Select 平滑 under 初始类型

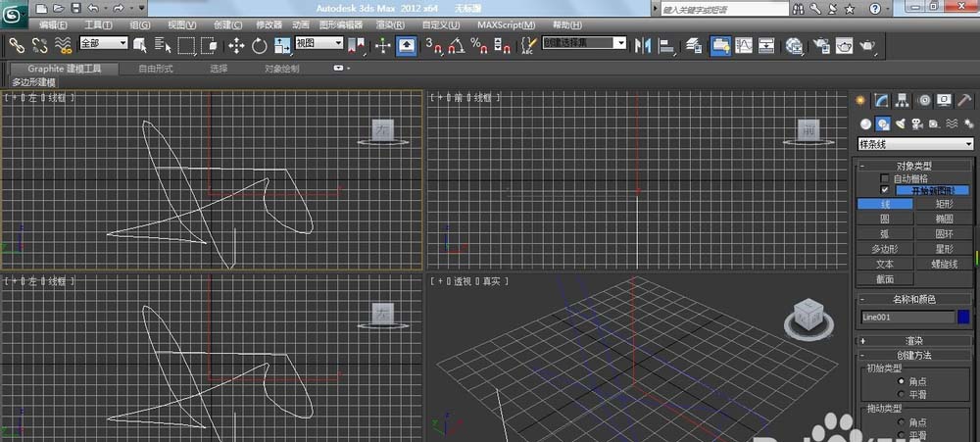(x=901, y=392)
